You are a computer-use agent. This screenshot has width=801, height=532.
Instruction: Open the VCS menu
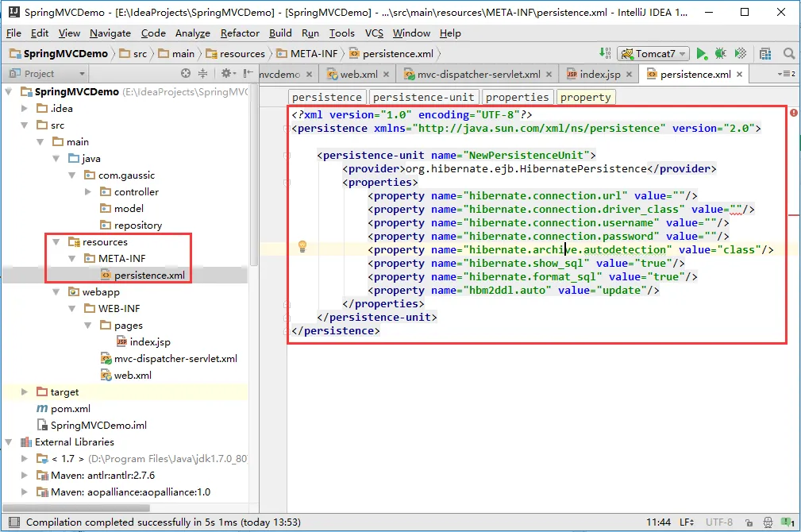click(374, 33)
